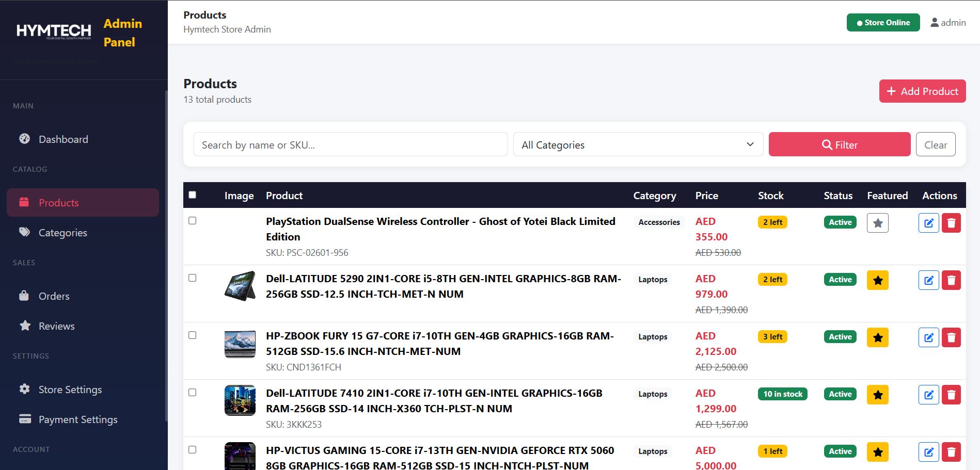
Task: Select the Dell Latitude 7410 row checkbox
Action: tap(193, 393)
